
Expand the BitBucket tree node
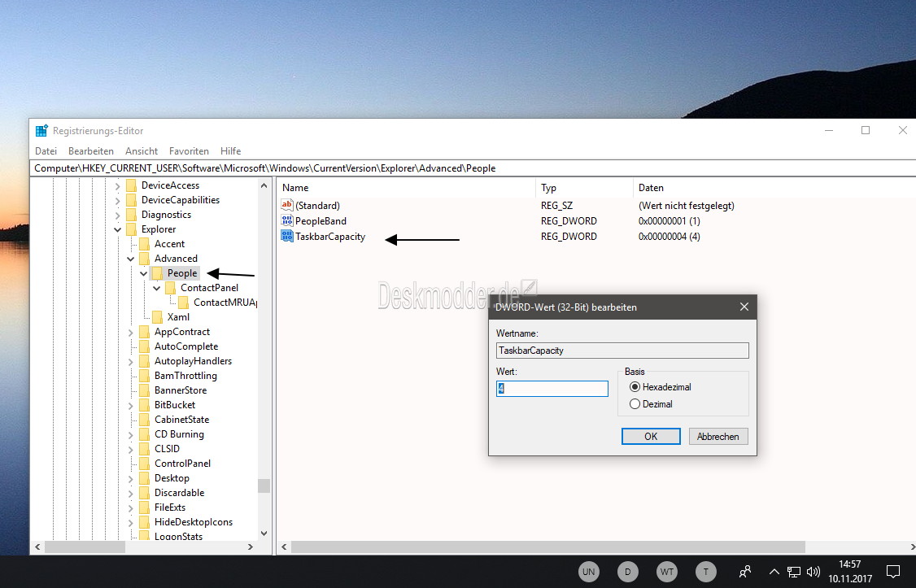[130, 405]
